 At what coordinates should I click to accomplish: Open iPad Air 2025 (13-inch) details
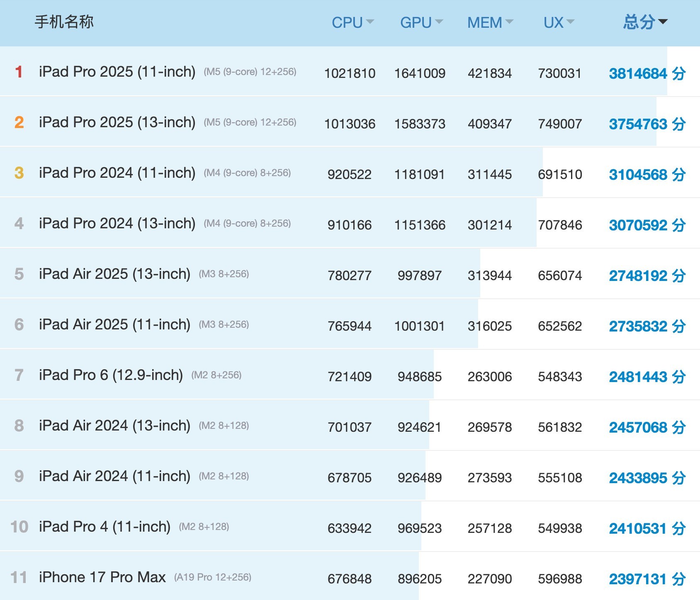pyautogui.click(x=114, y=274)
